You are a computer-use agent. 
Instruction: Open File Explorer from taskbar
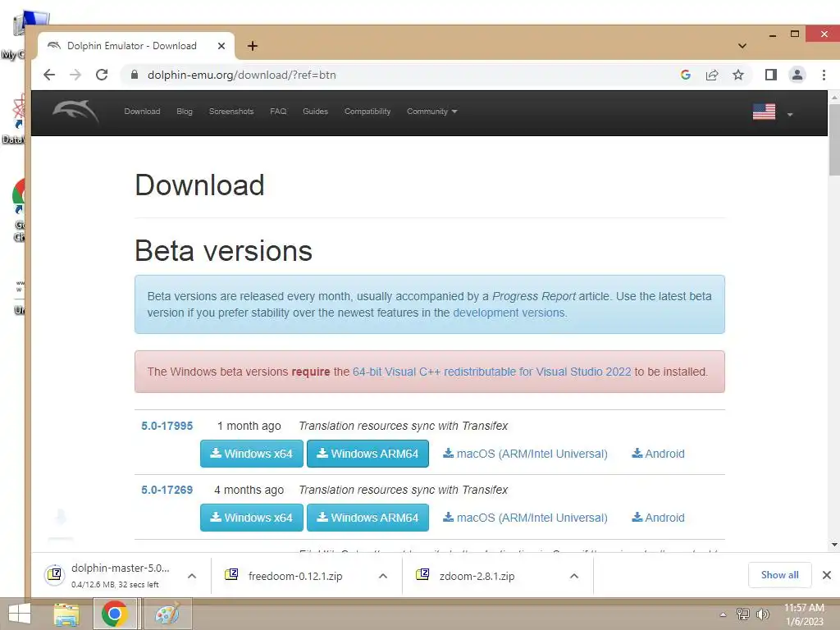pos(66,614)
